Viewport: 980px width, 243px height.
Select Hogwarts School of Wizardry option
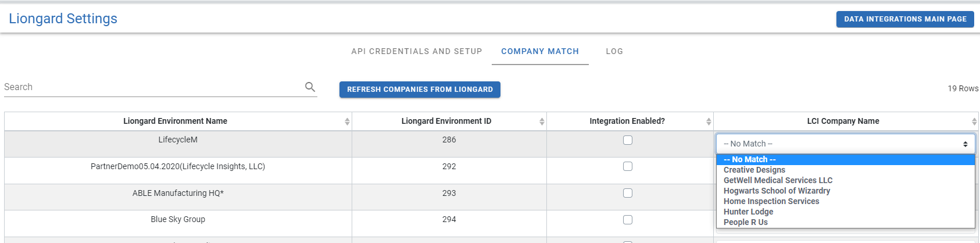pyautogui.click(x=846, y=191)
